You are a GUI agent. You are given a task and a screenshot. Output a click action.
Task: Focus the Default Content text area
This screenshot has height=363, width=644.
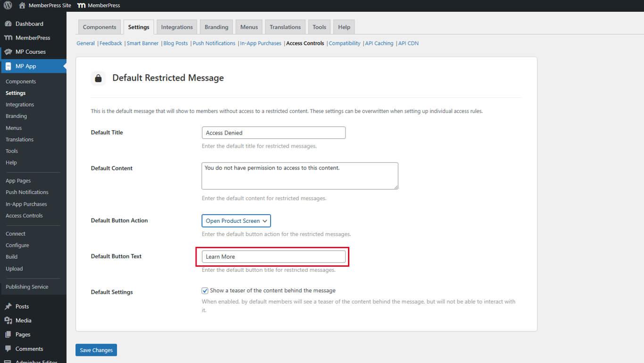299,176
